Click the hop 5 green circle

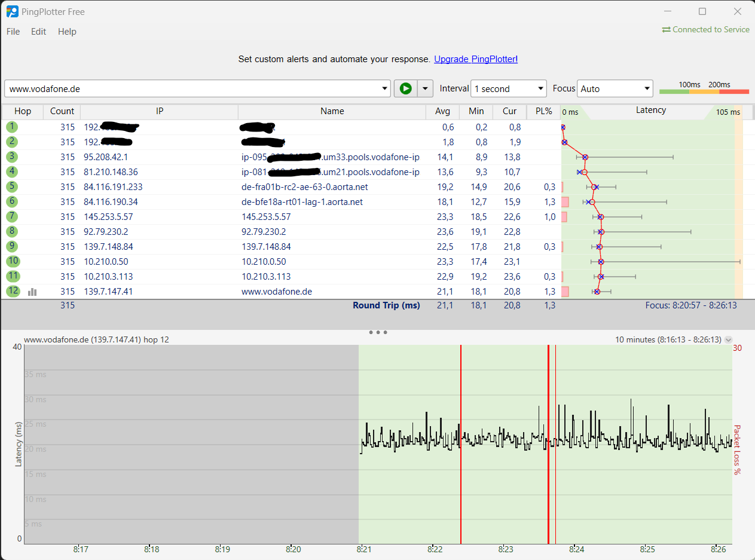click(x=13, y=186)
